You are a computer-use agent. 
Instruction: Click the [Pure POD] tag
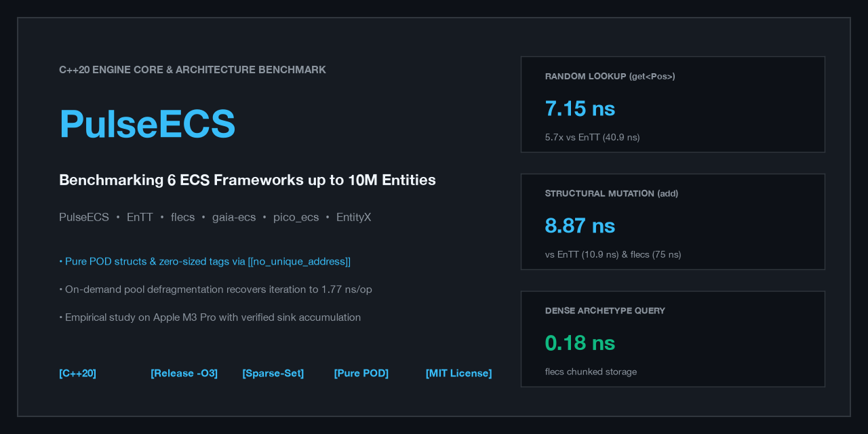[361, 374]
